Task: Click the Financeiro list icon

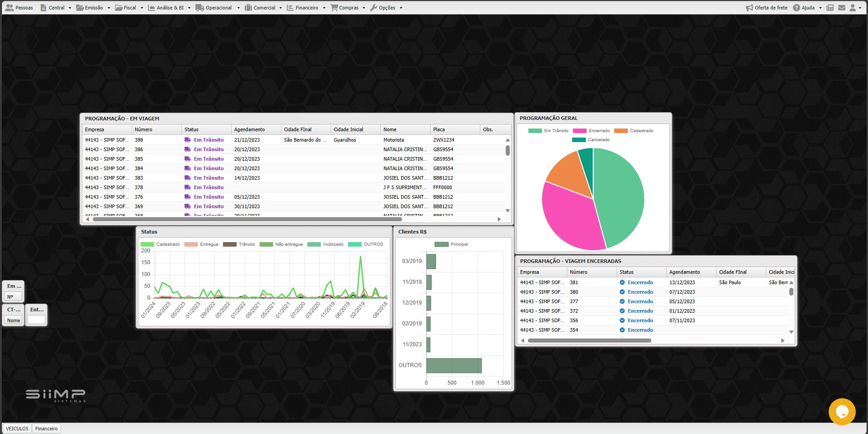Action: (290, 8)
